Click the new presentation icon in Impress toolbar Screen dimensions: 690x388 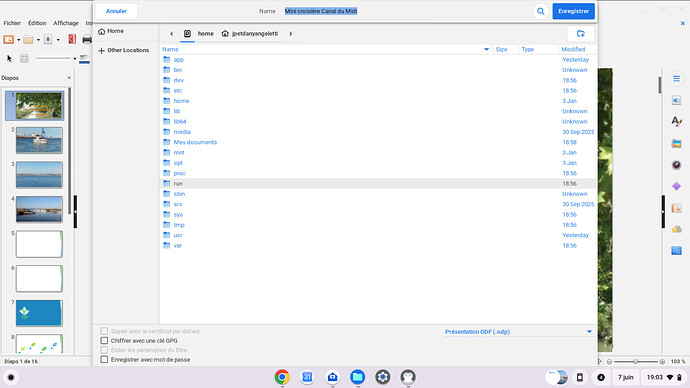tap(8, 40)
